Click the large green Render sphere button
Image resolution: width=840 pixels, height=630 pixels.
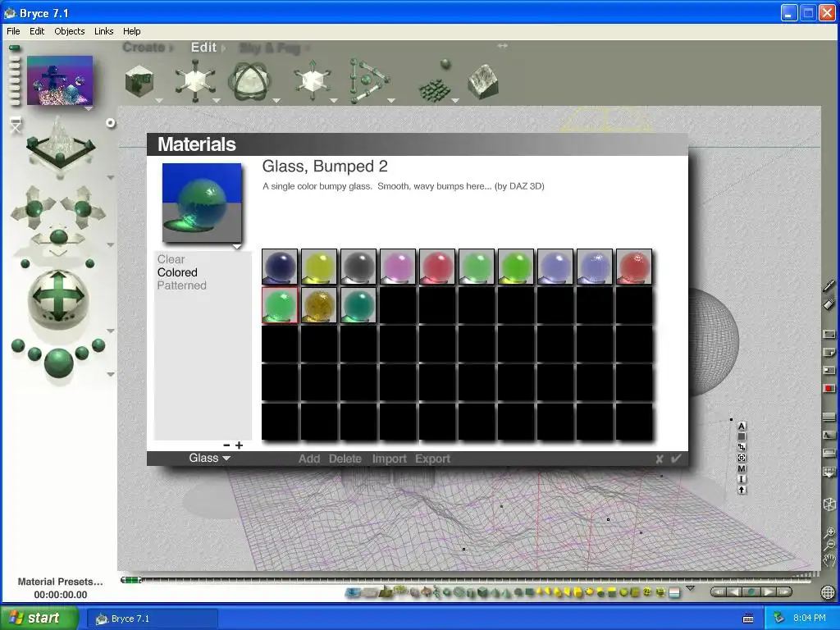(59, 362)
